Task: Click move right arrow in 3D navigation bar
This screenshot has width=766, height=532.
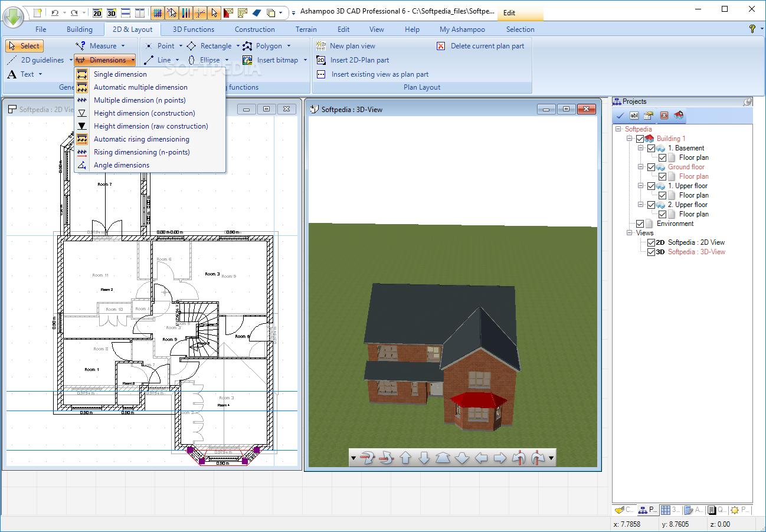Action: [x=500, y=458]
